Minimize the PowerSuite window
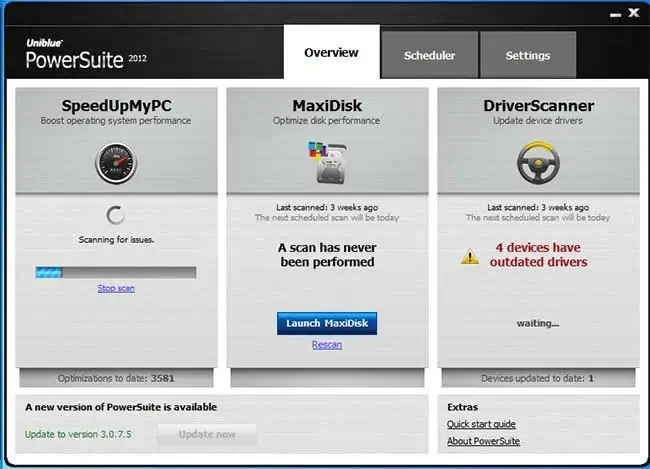This screenshot has width=650, height=469. [x=616, y=15]
